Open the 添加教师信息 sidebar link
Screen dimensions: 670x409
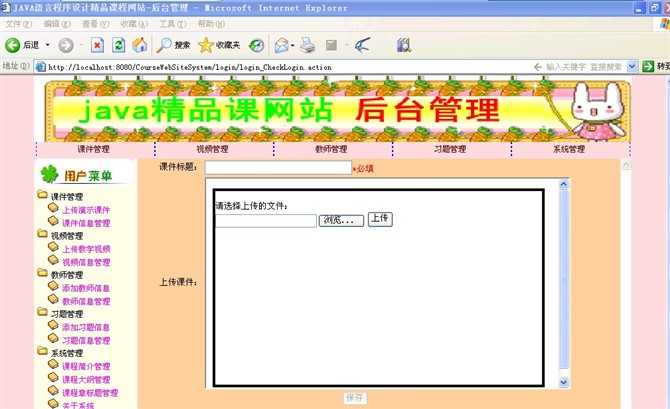tap(86, 288)
